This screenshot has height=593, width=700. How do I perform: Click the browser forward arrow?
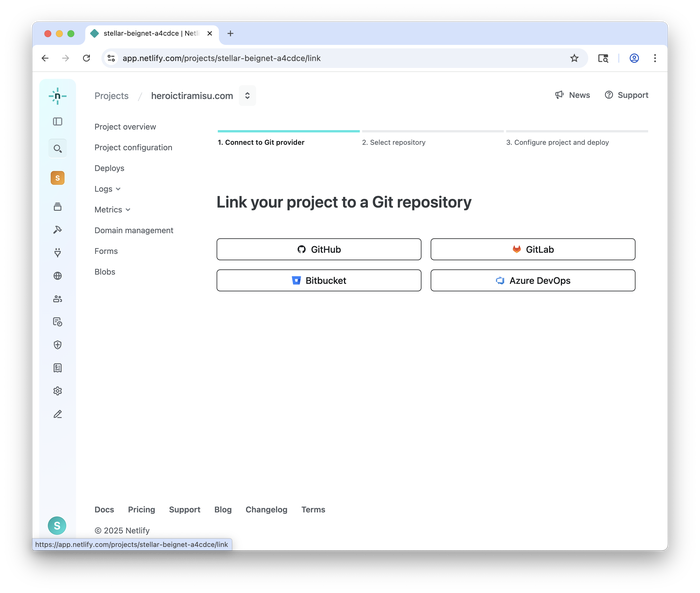pyautogui.click(x=66, y=58)
